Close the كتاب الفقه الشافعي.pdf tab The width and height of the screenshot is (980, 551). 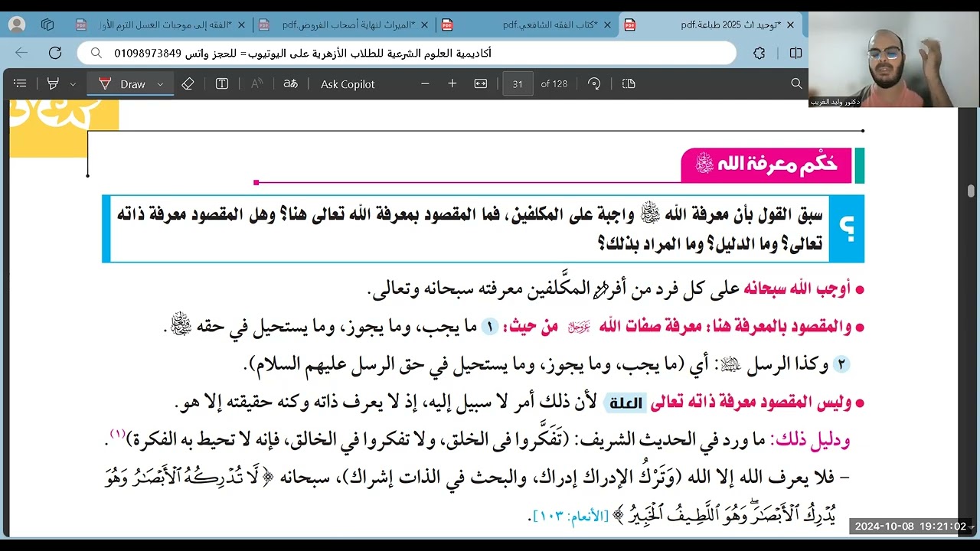coord(607,24)
